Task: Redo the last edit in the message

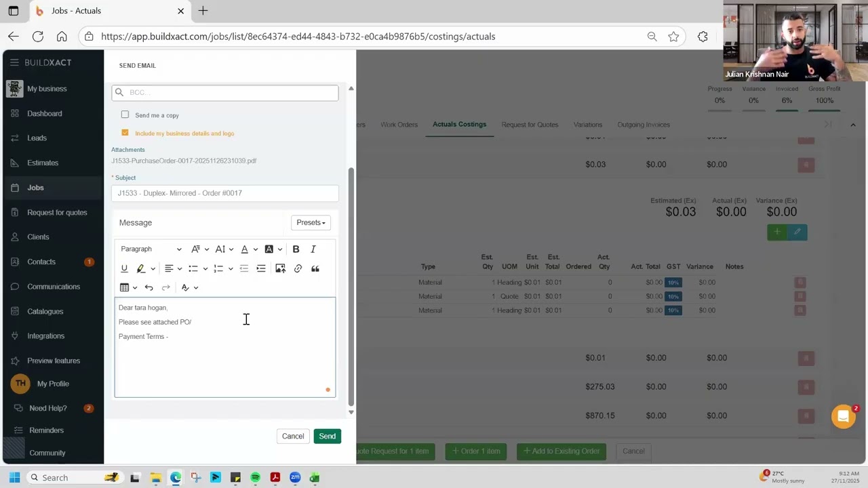Action: coord(165,288)
